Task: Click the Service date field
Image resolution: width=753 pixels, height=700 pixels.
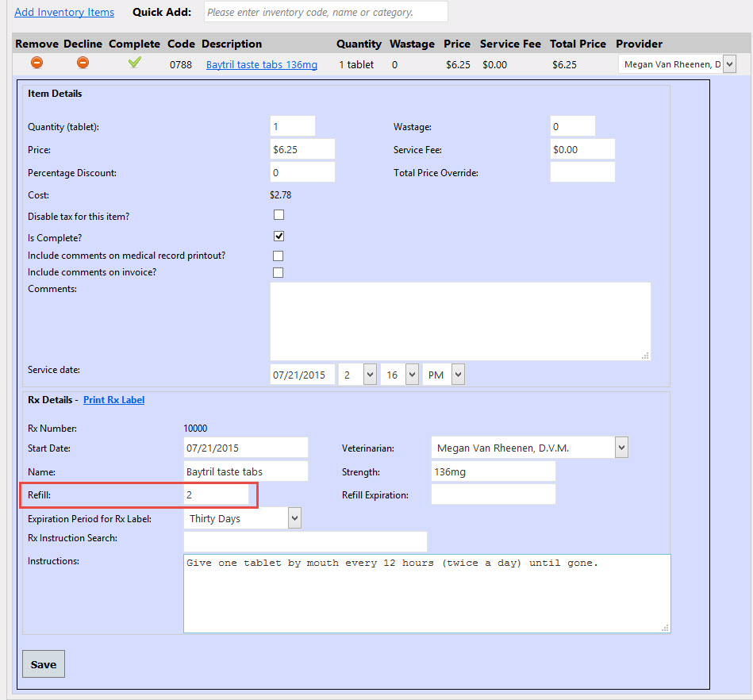Action: pyautogui.click(x=302, y=375)
